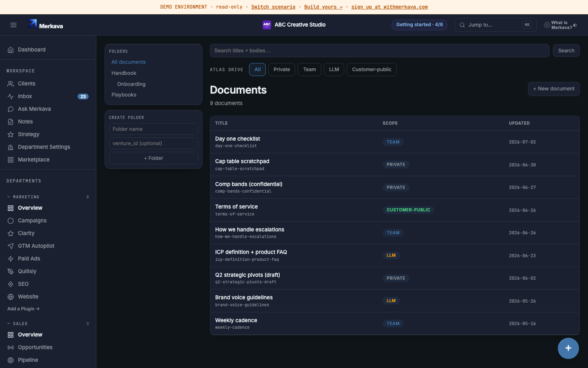Click the Add a Plugin link

tap(23, 309)
